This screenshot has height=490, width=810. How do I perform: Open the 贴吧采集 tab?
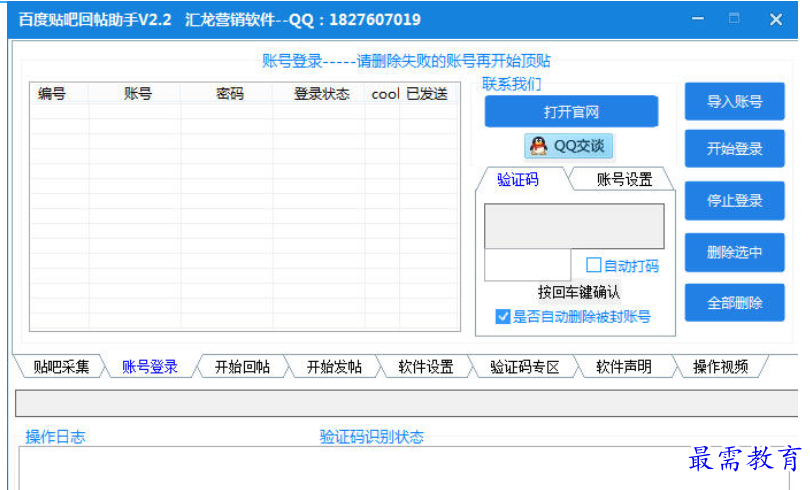click(61, 367)
